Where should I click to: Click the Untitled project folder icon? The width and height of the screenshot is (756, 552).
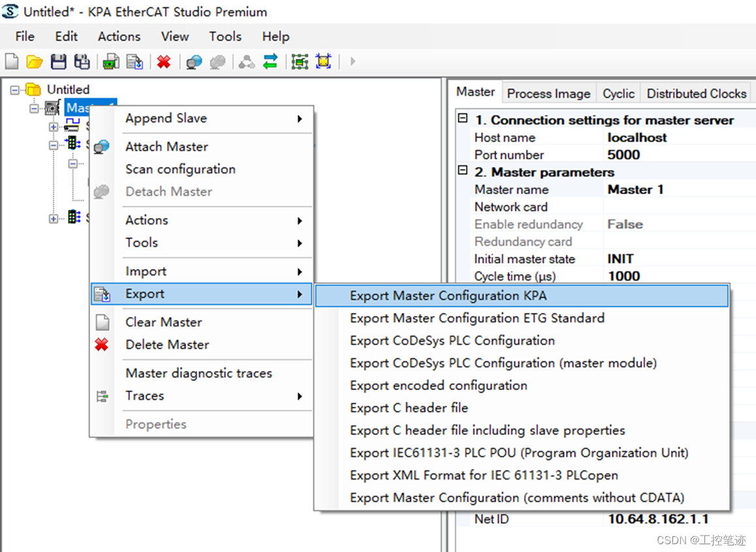(33, 89)
